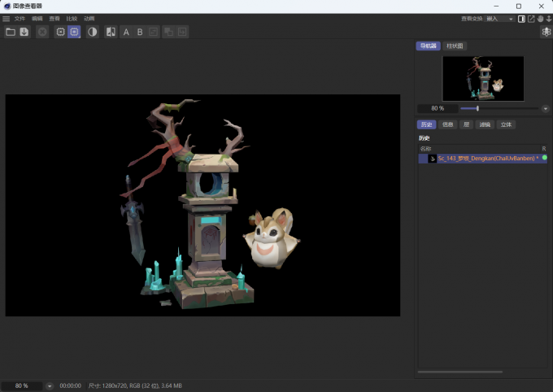This screenshot has width=553, height=392.
Task: Click the small thumbnail in history row
Action: 432,159
